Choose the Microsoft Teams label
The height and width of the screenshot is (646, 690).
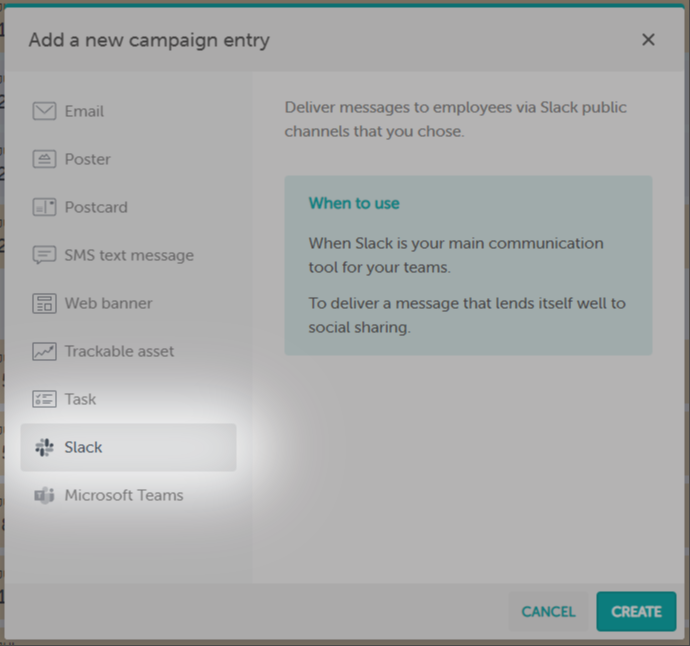coord(124,495)
